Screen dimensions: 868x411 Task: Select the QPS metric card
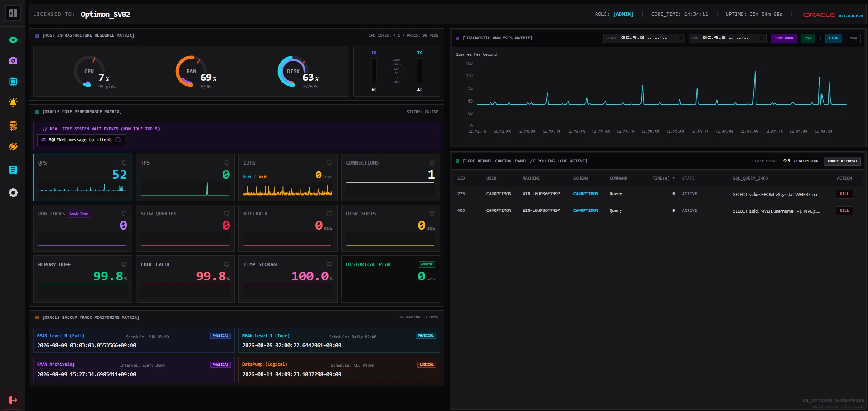point(82,177)
